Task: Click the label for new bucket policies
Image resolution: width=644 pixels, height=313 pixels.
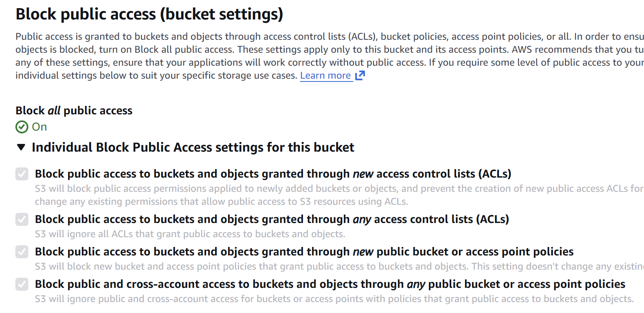Action: point(304,252)
